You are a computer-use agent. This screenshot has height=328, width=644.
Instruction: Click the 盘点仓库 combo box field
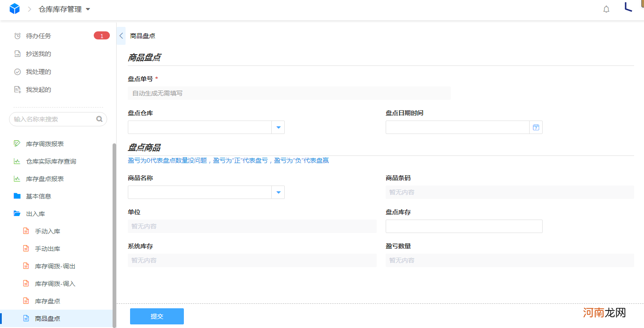tap(206, 127)
